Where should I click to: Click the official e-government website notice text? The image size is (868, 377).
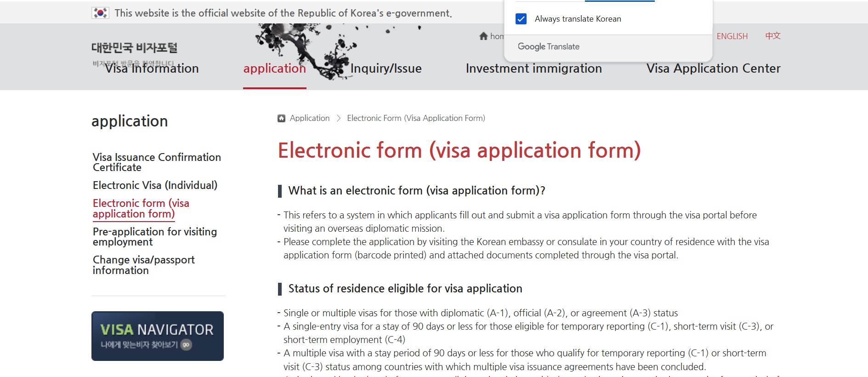click(x=283, y=13)
